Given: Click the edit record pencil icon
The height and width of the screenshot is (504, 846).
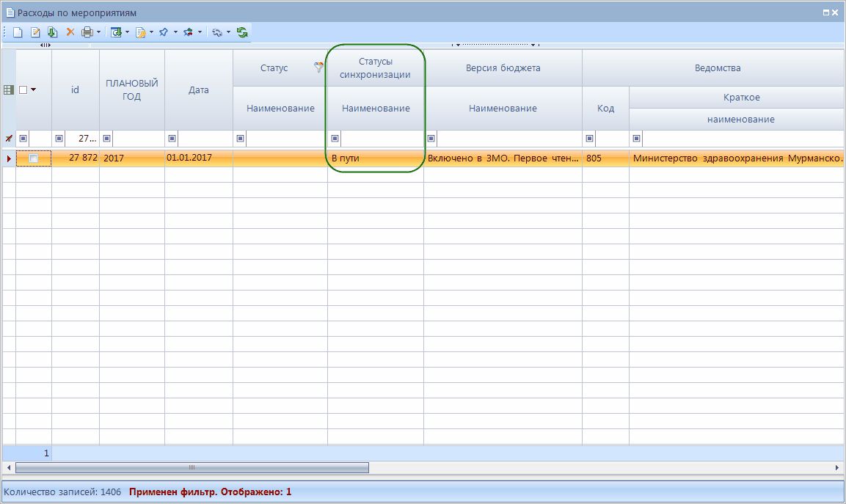Looking at the screenshot, I should (35, 32).
